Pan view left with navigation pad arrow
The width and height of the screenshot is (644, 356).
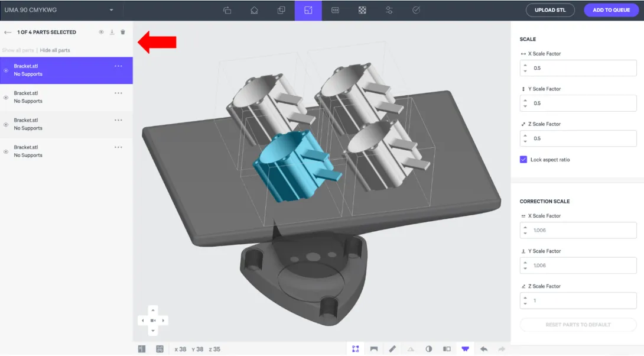click(142, 321)
